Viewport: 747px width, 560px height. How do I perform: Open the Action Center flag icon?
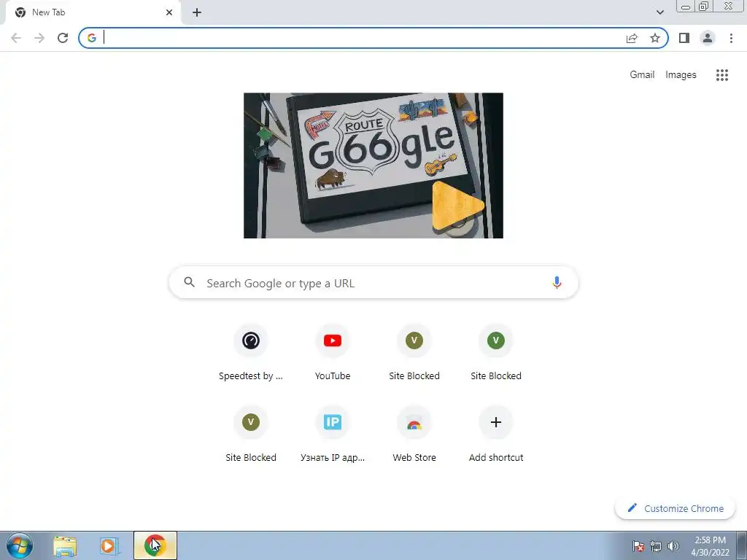click(x=638, y=546)
